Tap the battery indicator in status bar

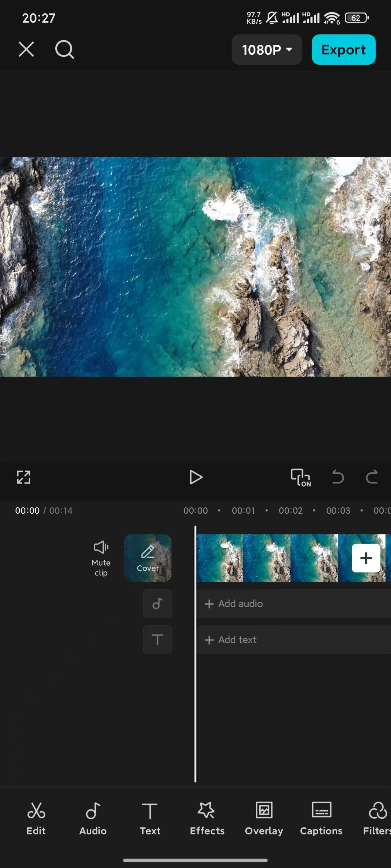[356, 18]
